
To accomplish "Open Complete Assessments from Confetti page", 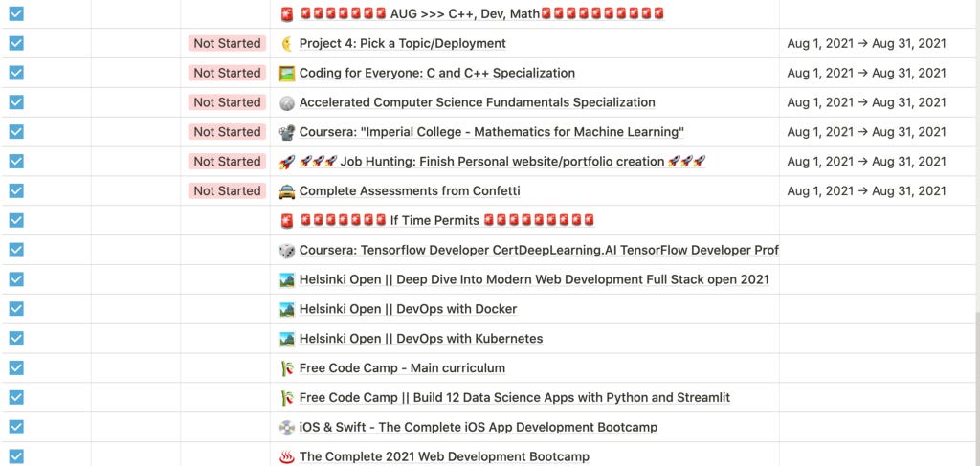I will coord(410,191).
